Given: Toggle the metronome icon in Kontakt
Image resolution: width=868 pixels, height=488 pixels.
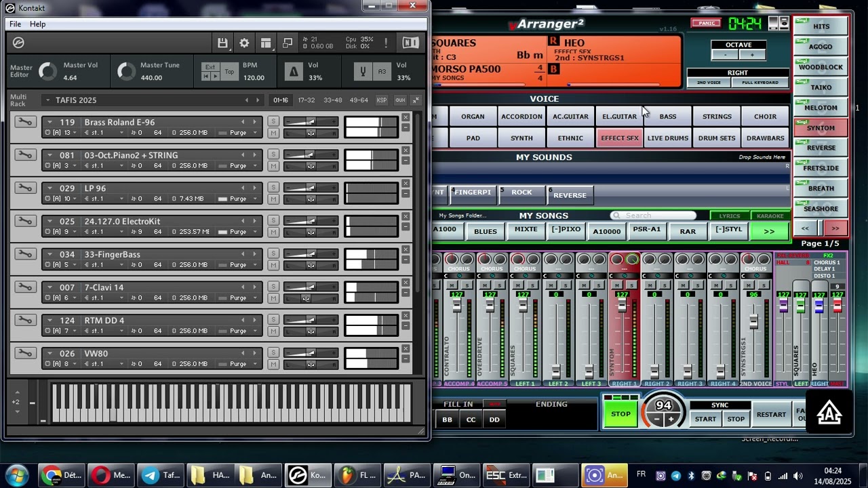Looking at the screenshot, I should click(x=294, y=71).
